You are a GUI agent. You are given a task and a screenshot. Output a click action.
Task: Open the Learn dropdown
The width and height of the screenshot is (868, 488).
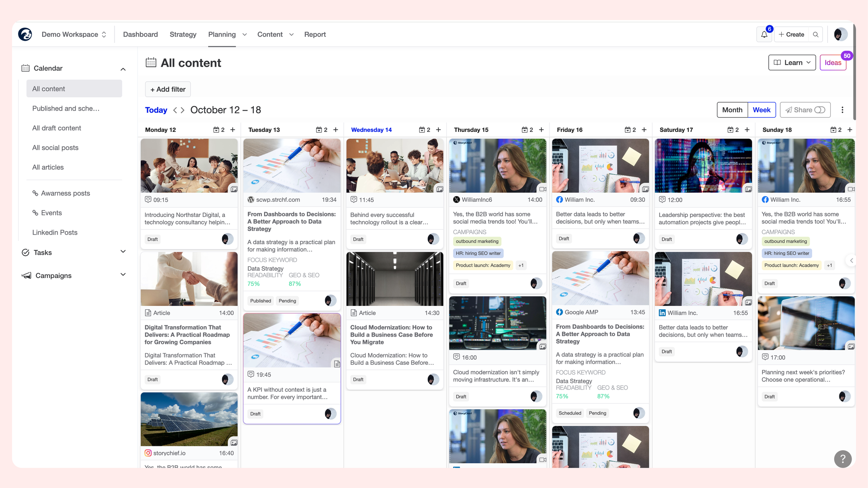792,62
